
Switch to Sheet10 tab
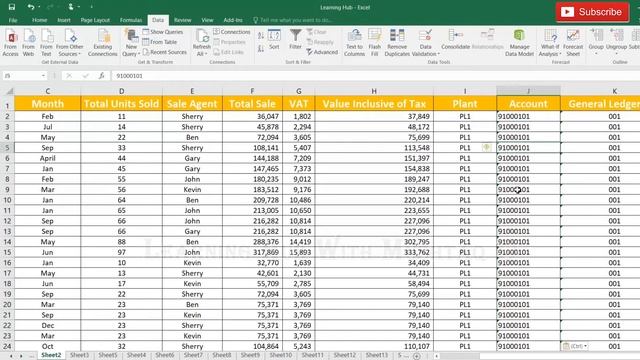point(281,356)
